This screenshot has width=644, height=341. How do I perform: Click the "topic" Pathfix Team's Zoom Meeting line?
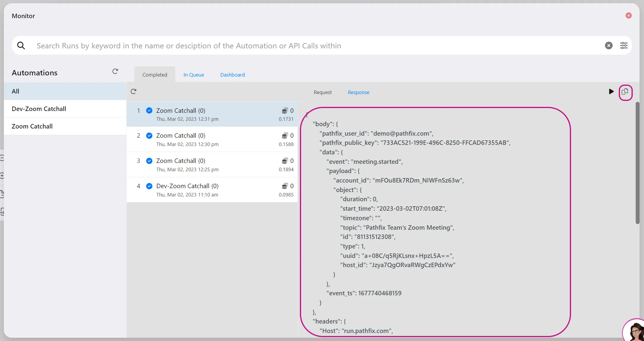click(x=397, y=228)
